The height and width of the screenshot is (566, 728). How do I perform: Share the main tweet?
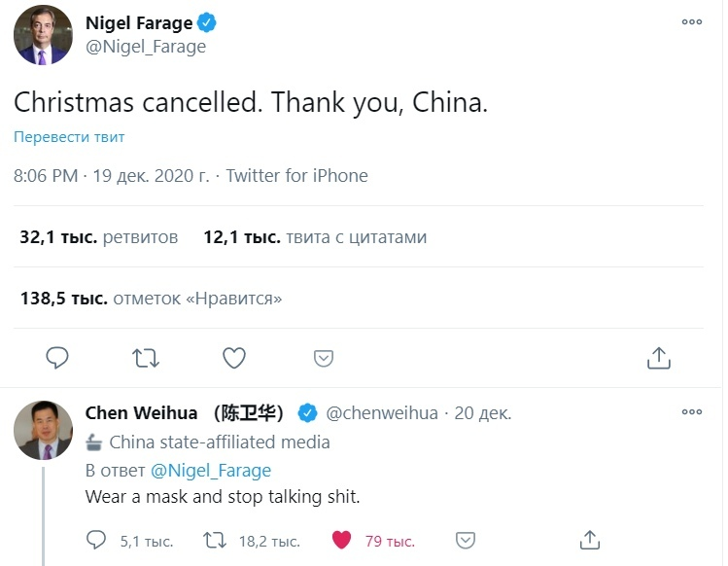pyautogui.click(x=659, y=358)
